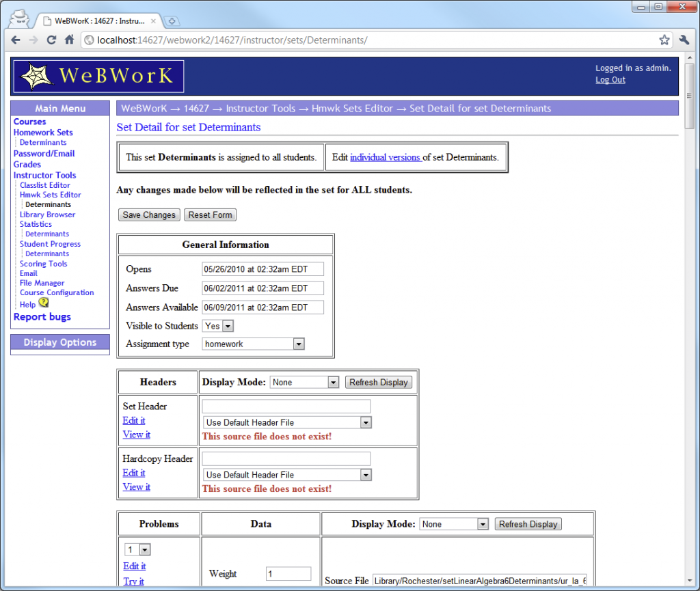Click the browser home icon
The image size is (700, 591).
pyautogui.click(x=69, y=40)
